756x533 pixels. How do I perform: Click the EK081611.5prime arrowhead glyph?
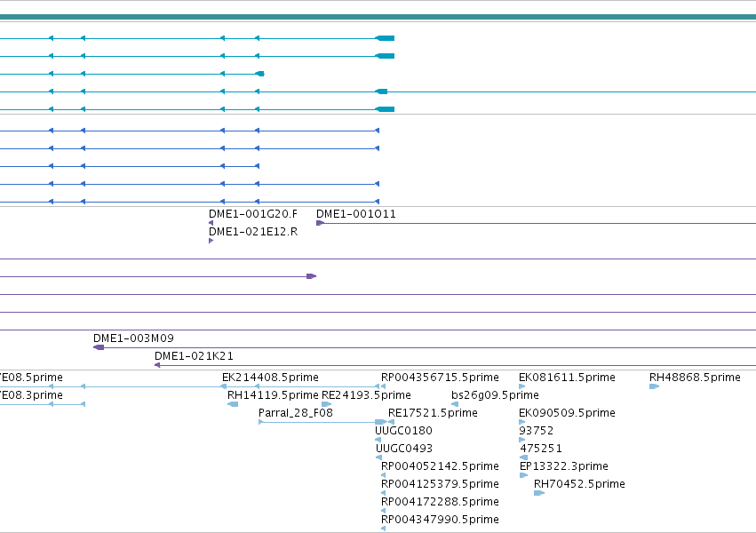[x=521, y=386]
